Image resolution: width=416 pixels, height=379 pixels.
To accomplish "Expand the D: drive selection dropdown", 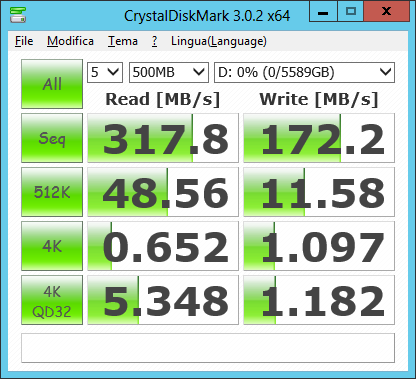I will pyautogui.click(x=304, y=72).
